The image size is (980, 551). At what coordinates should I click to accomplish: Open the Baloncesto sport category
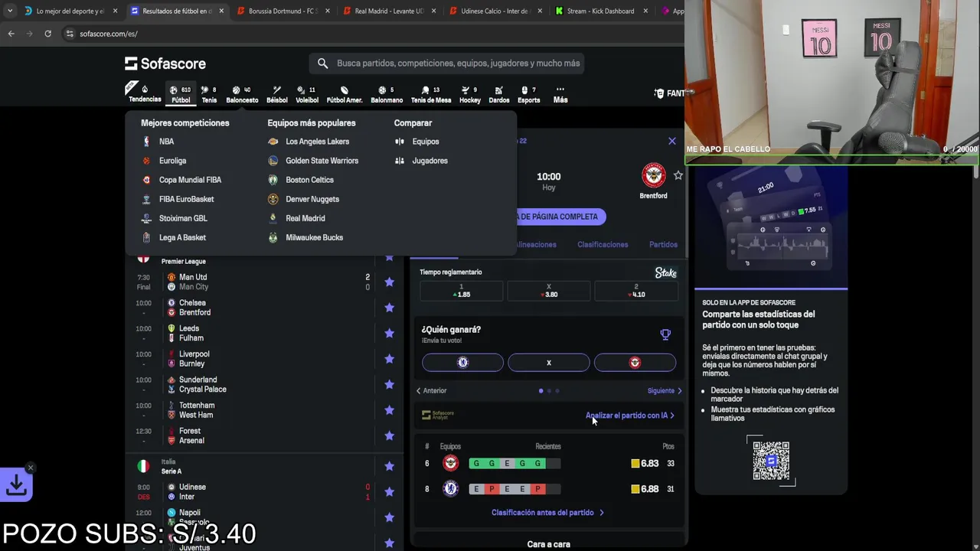242,94
